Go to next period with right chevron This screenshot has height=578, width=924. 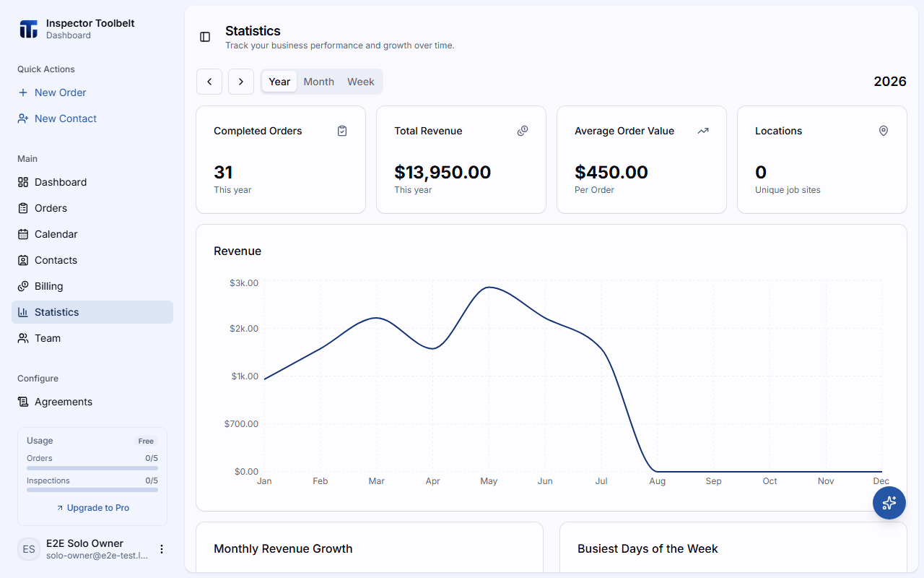point(241,82)
